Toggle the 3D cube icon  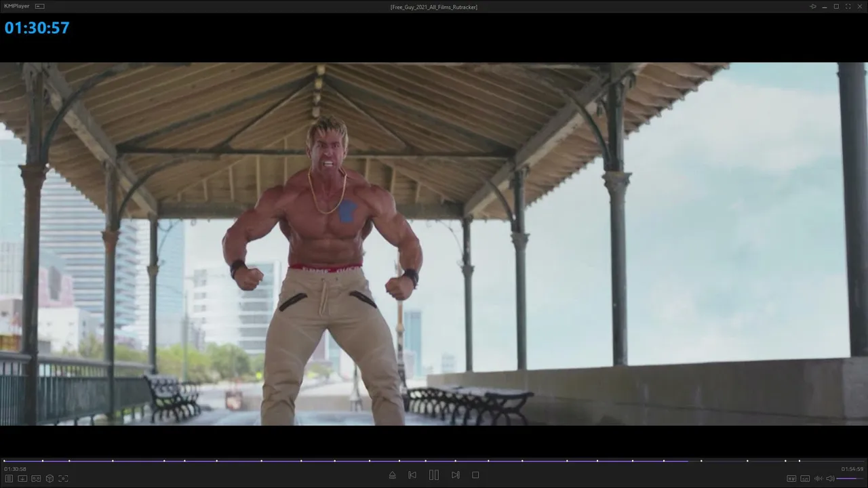click(50, 479)
